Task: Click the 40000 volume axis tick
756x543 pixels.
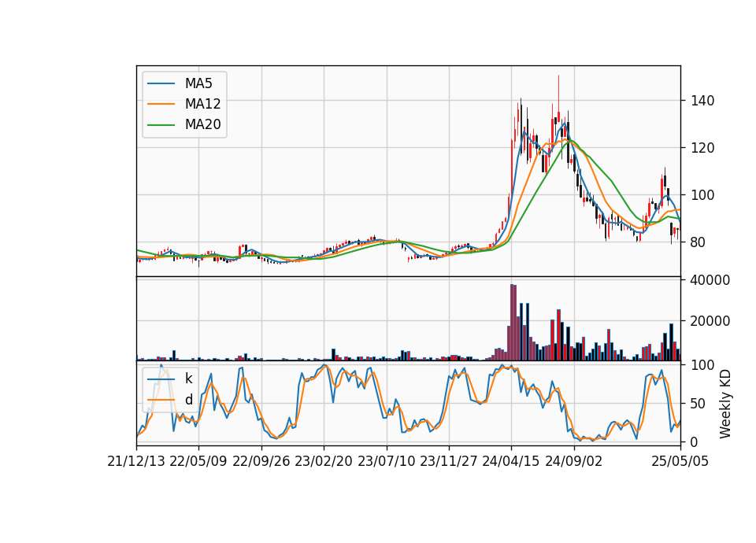Action: (710, 280)
